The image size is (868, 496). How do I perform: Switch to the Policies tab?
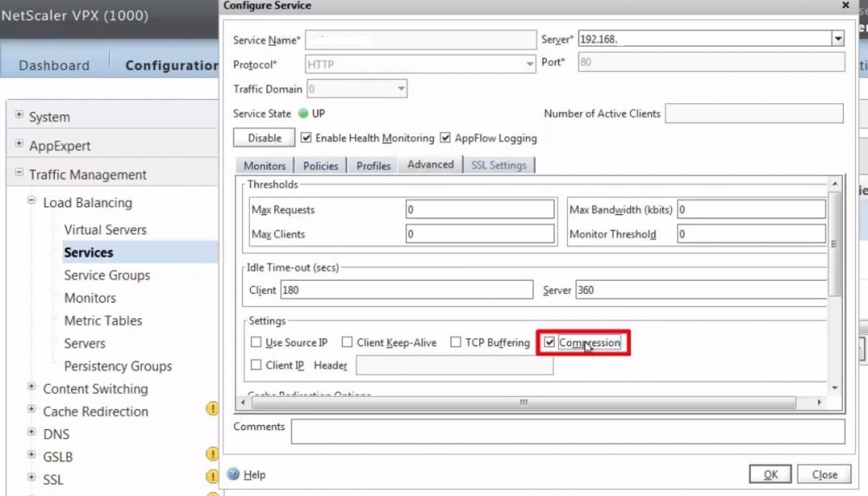pos(320,166)
